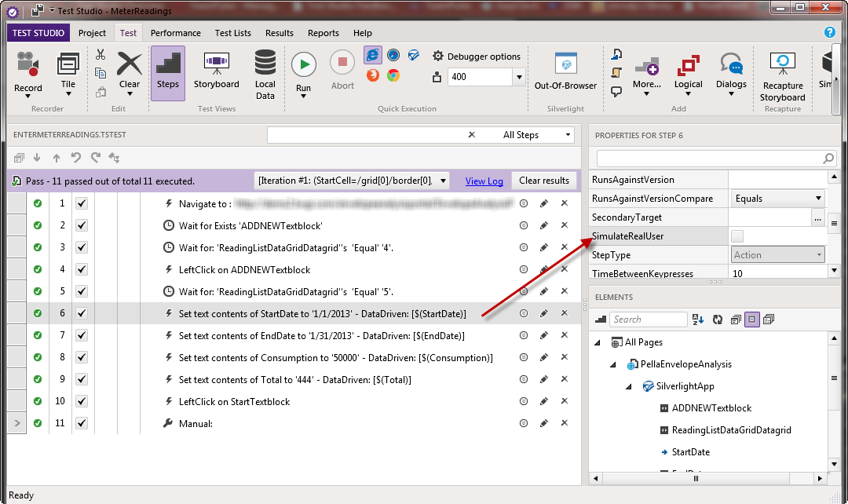Image resolution: width=848 pixels, height=504 pixels.
Task: Switch to the Performance tab
Action: tap(175, 33)
